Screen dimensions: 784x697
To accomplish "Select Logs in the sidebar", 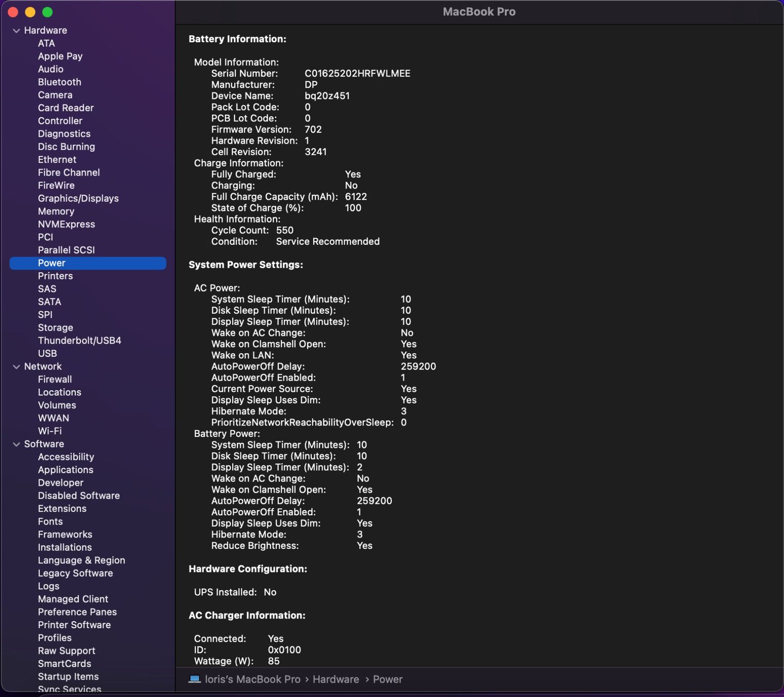I will pyautogui.click(x=49, y=586).
